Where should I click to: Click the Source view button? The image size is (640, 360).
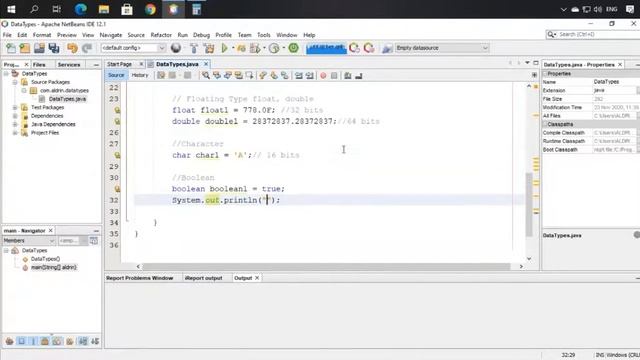pos(116,76)
